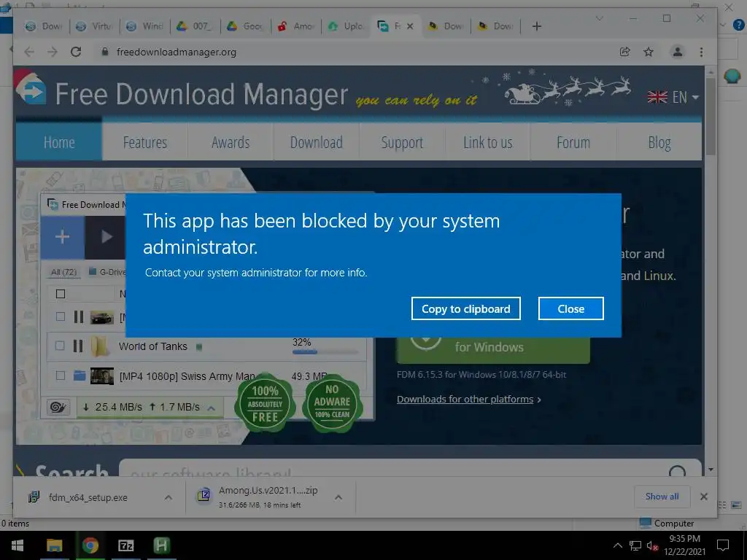Viewport: 747px width, 560px height.
Task: Open 7-Zip from taskbar
Action: 125,545
